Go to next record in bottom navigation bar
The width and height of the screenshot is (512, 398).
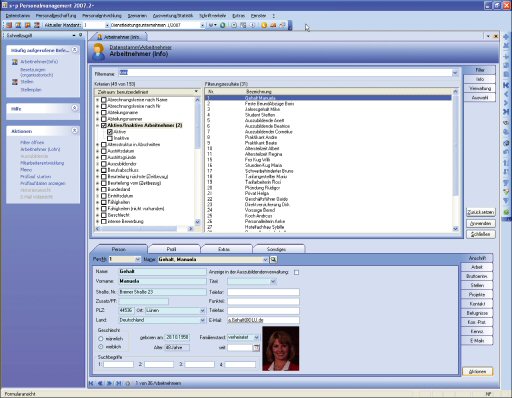pos(109,383)
